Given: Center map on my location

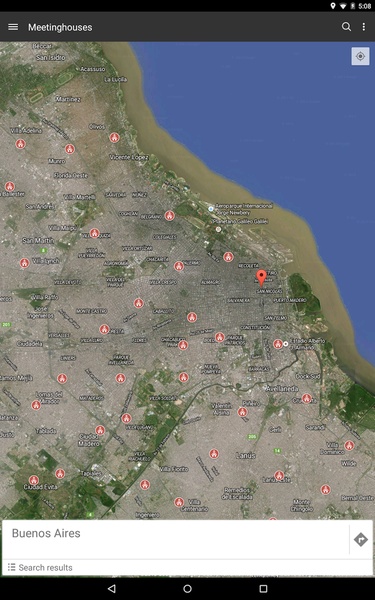Looking at the screenshot, I should tap(360, 57).
